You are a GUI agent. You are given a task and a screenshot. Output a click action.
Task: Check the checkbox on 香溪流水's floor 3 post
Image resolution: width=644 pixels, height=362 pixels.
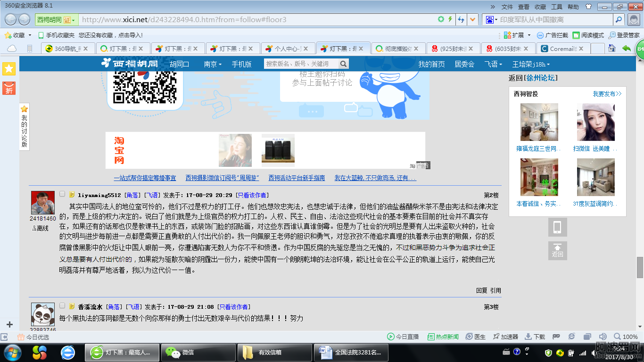coord(61,306)
